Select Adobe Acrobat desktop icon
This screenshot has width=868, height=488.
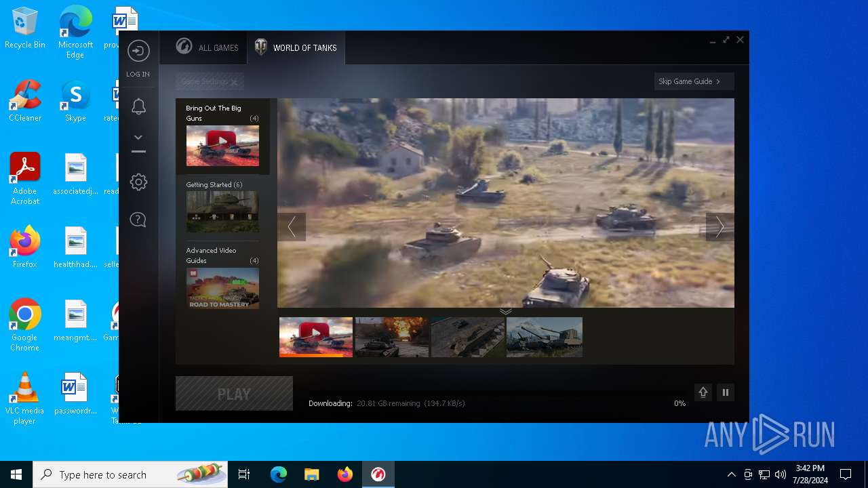point(25,179)
